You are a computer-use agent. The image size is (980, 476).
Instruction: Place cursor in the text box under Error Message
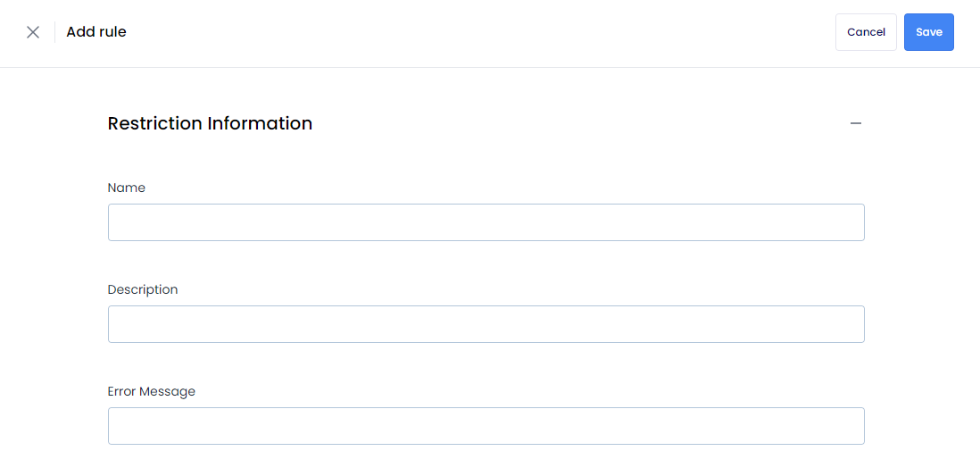point(486,426)
